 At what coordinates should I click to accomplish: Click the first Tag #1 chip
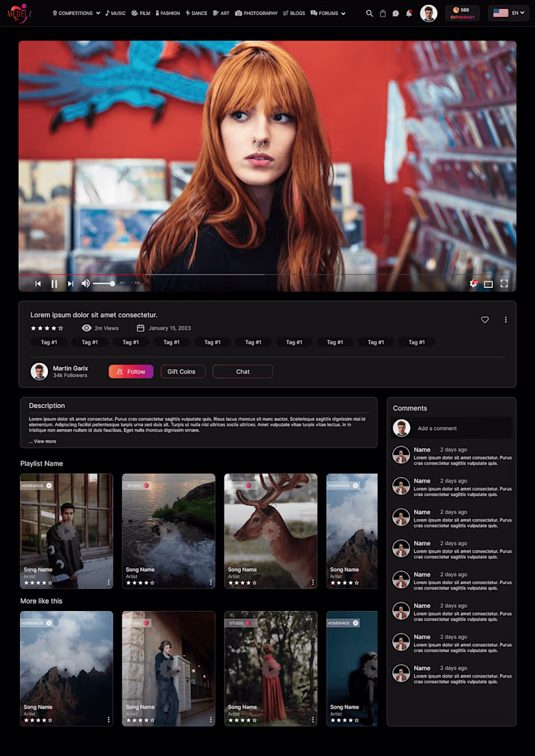pos(49,342)
